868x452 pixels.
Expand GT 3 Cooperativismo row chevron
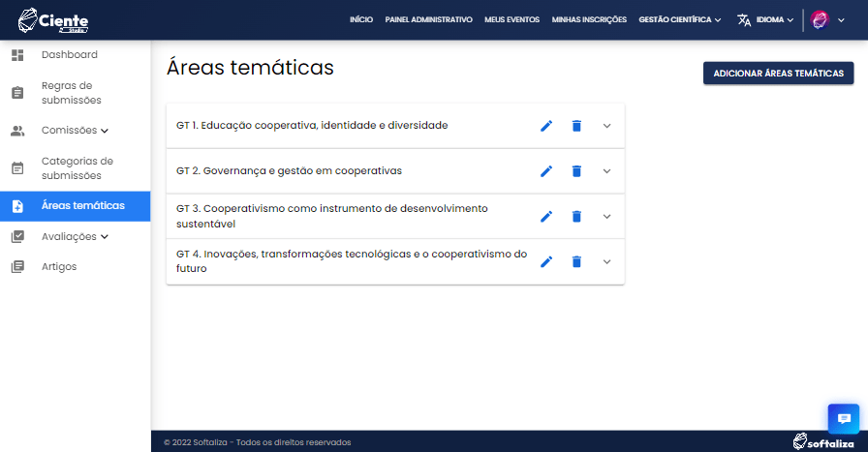click(606, 216)
